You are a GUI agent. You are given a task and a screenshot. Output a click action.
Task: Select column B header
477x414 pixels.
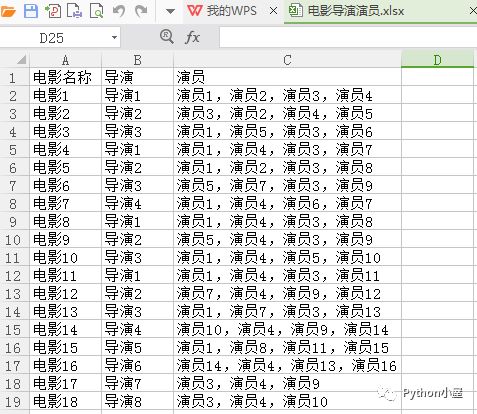pos(137,60)
